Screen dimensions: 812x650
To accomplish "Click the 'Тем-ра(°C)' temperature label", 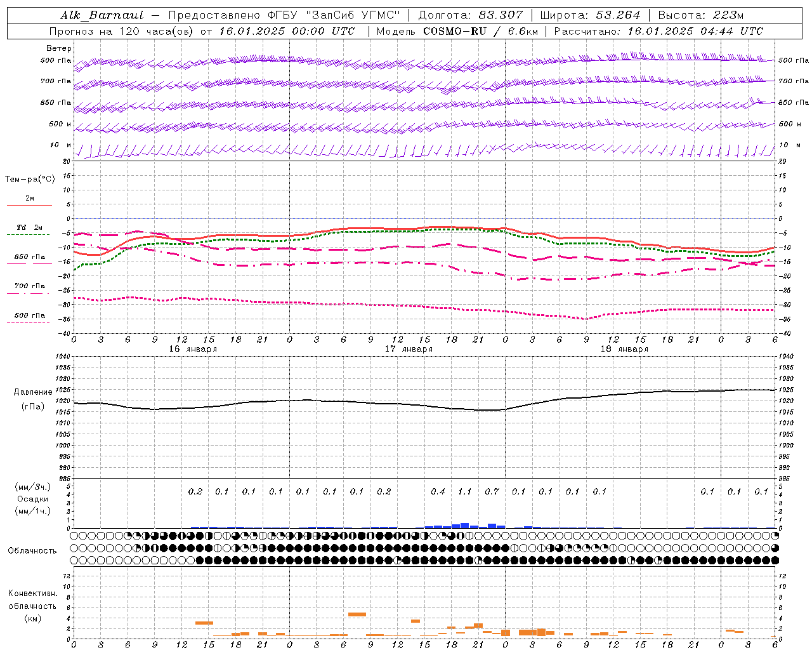I will pos(30,180).
